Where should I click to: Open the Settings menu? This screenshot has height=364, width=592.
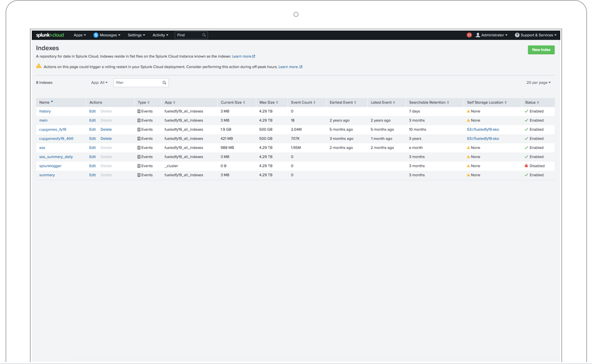point(136,35)
